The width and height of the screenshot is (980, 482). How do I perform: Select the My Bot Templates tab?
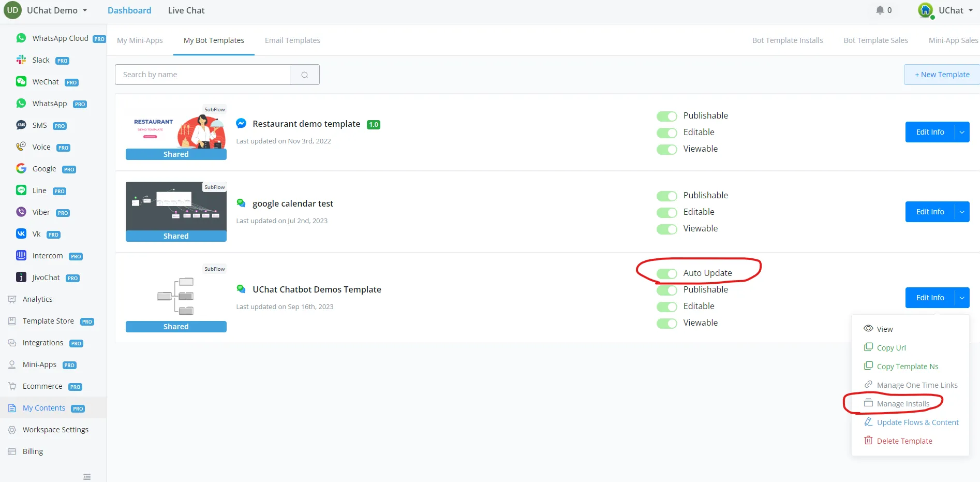point(214,40)
